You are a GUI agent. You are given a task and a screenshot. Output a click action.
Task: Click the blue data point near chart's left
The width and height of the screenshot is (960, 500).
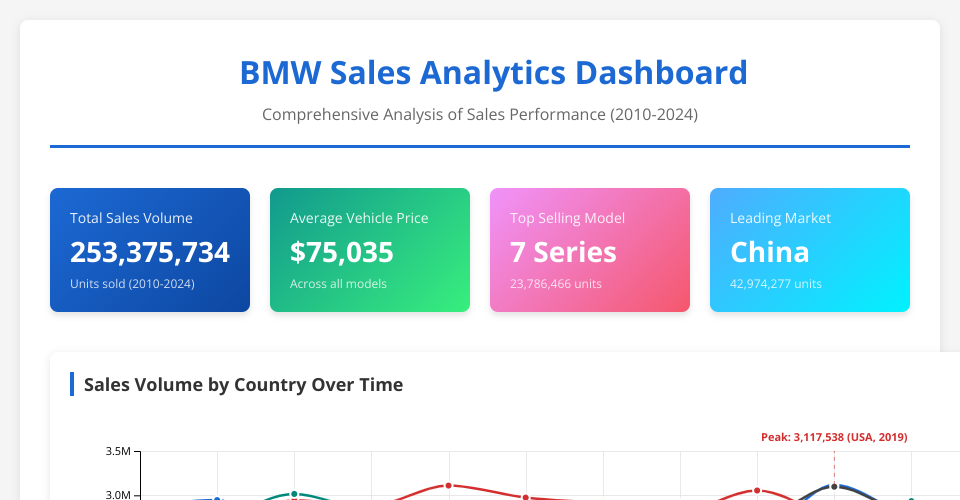(x=217, y=498)
